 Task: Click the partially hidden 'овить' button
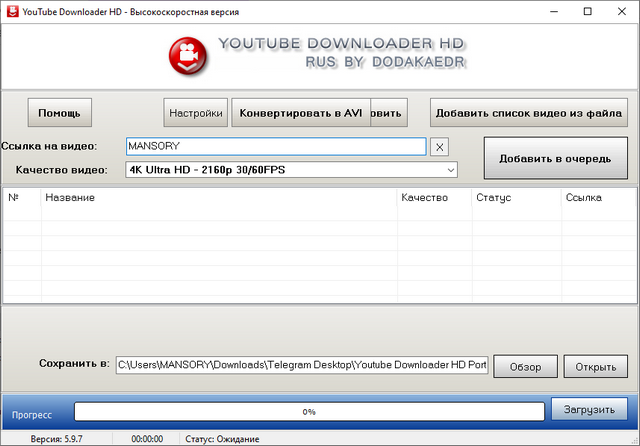pos(389,113)
